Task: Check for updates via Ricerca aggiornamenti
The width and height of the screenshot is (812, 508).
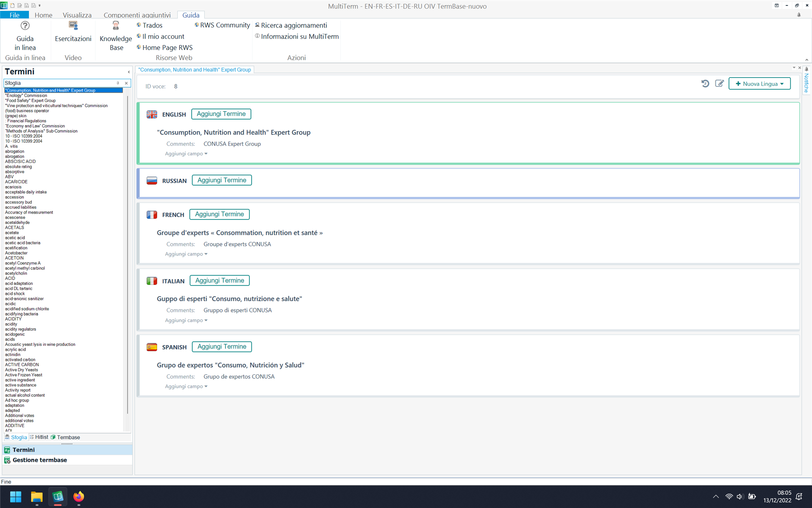Action: [291, 25]
